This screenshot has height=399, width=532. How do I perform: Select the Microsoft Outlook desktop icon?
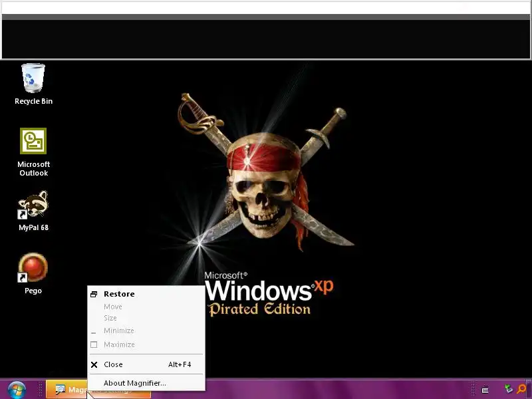(x=33, y=141)
